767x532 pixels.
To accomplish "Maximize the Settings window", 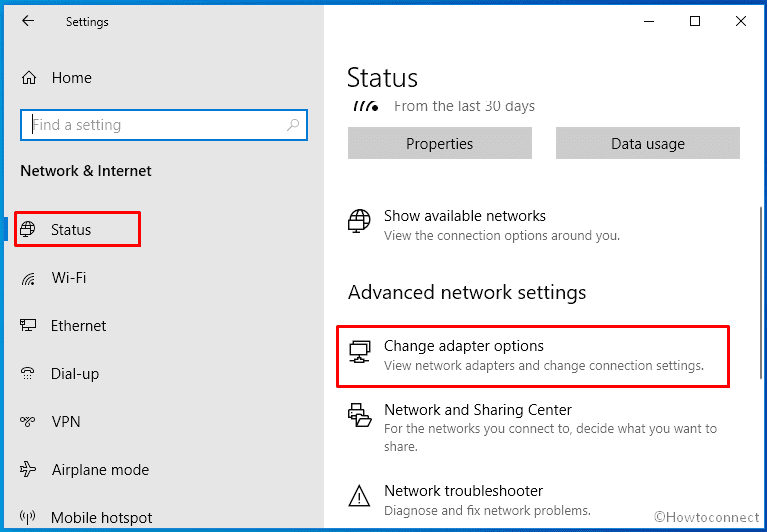I will (695, 21).
